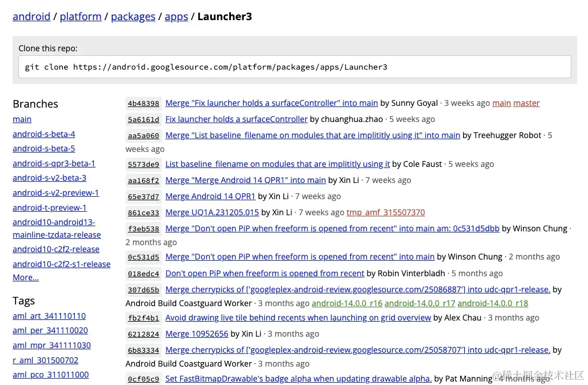
Task: Open tag label android-14.0.0_r16
Action: (347, 303)
